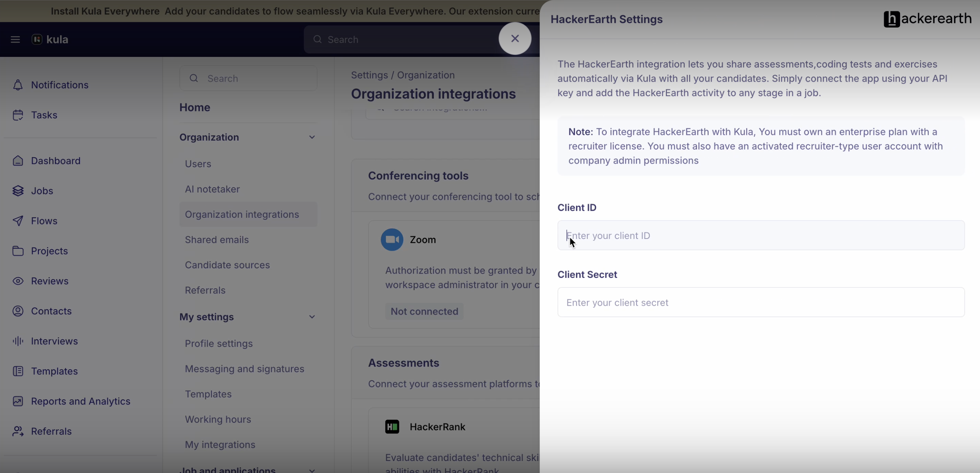The image size is (980, 473).
Task: Open Working hours settings
Action: point(218,419)
